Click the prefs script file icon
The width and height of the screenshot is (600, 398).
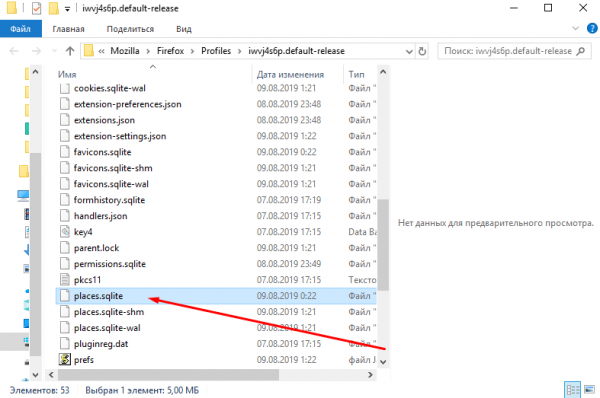tap(65, 359)
